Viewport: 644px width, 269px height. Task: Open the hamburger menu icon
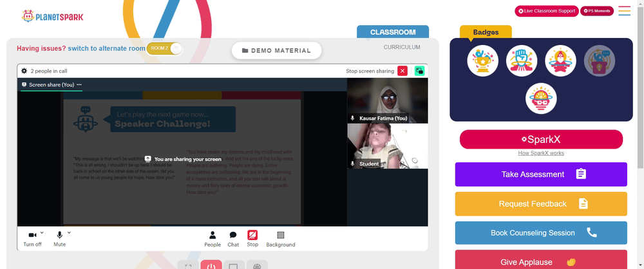click(624, 11)
